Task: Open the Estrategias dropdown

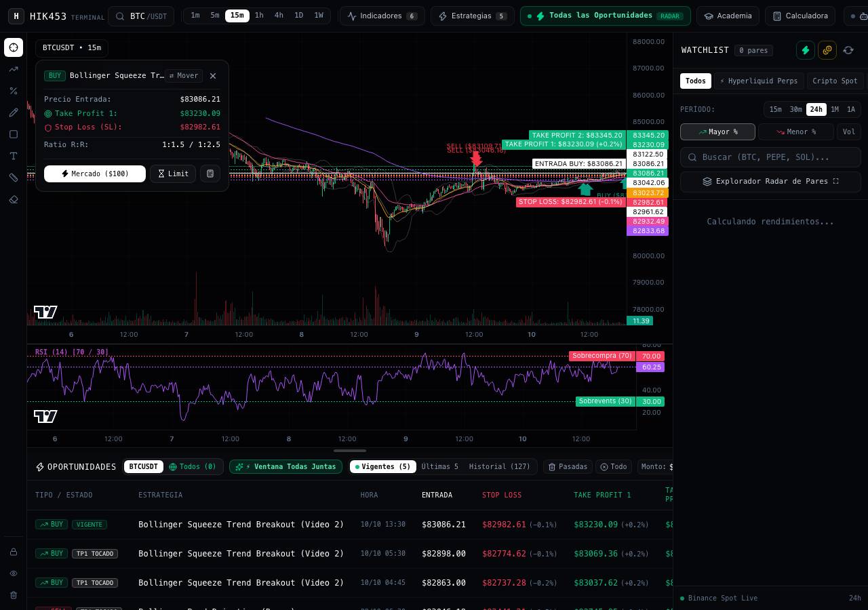Action: click(x=473, y=16)
